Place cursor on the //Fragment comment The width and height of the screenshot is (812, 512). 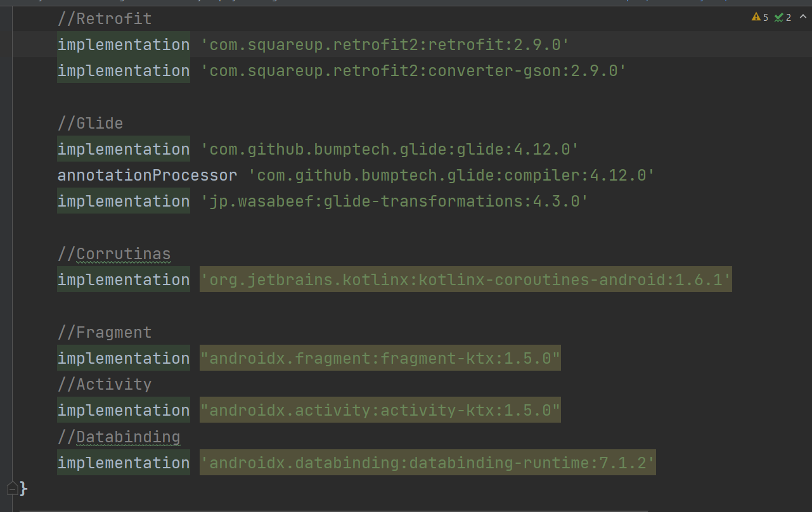105,333
